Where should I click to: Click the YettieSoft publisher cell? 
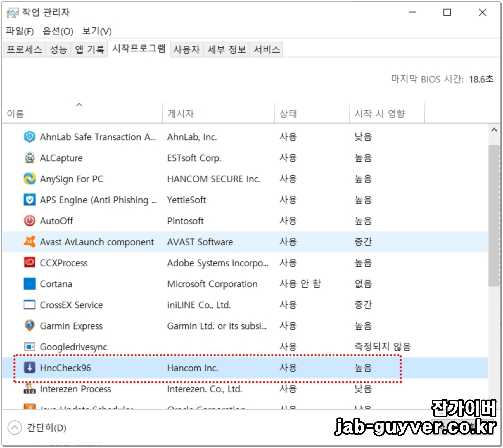tap(186, 200)
